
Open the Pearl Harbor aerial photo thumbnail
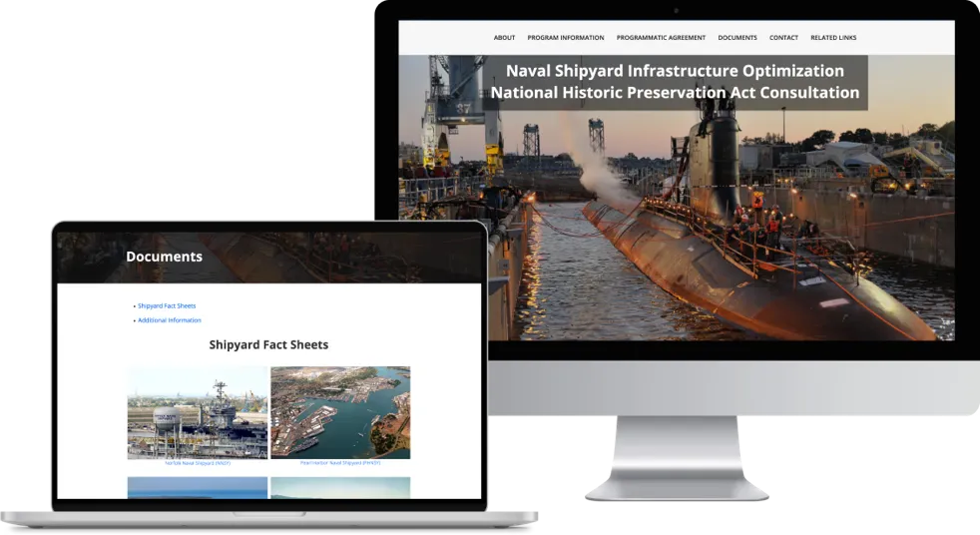tap(340, 411)
